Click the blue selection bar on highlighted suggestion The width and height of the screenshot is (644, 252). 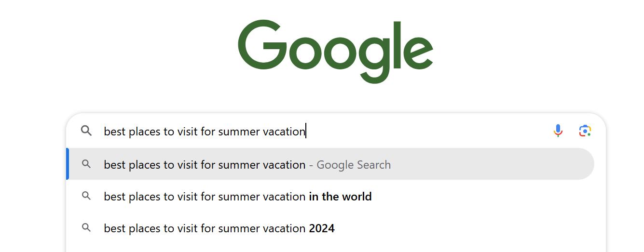[68, 164]
